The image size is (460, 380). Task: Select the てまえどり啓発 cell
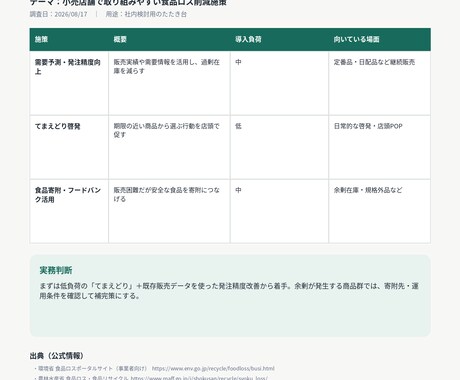(x=69, y=147)
